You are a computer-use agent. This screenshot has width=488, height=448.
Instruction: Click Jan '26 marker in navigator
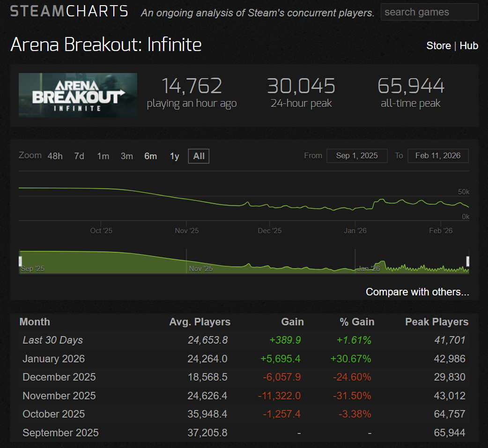369,269
